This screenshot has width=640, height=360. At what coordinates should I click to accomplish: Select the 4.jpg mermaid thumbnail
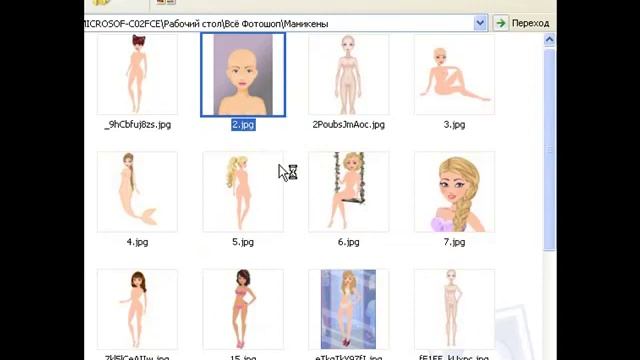coord(137,192)
